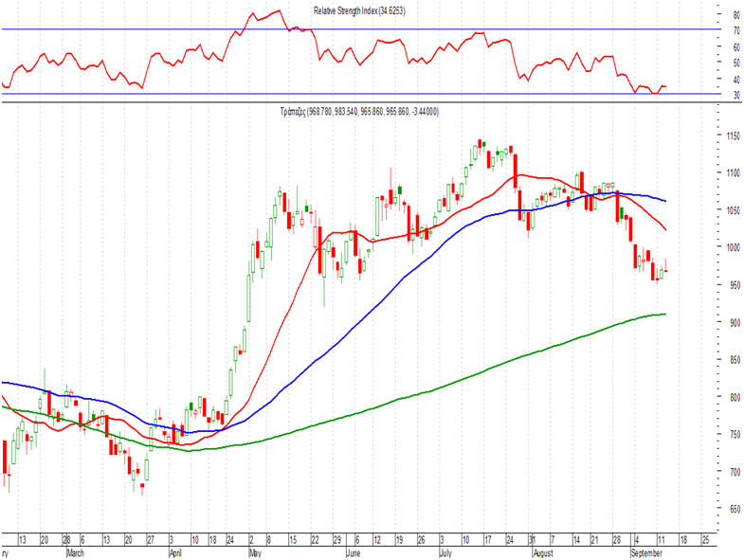
Task: Select the RSI axis value 70
Action: [x=736, y=30]
